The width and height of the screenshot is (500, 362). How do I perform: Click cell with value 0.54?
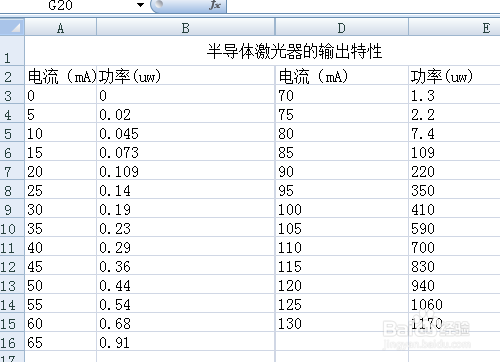(186, 303)
